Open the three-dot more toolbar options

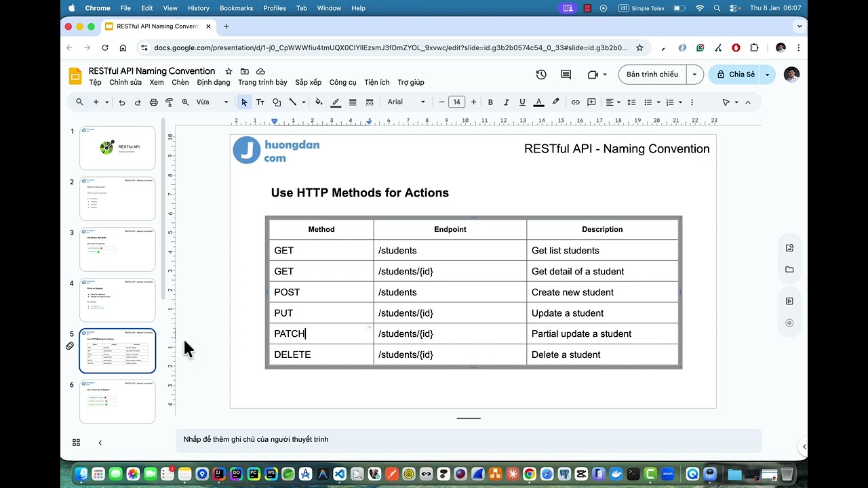[692, 102]
